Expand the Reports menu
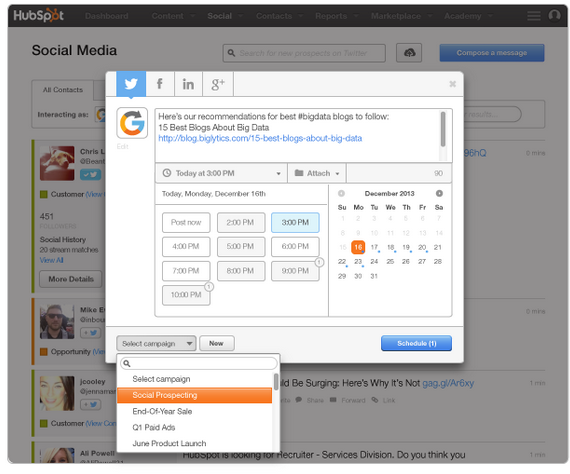The height and width of the screenshot is (474, 570). [x=337, y=16]
